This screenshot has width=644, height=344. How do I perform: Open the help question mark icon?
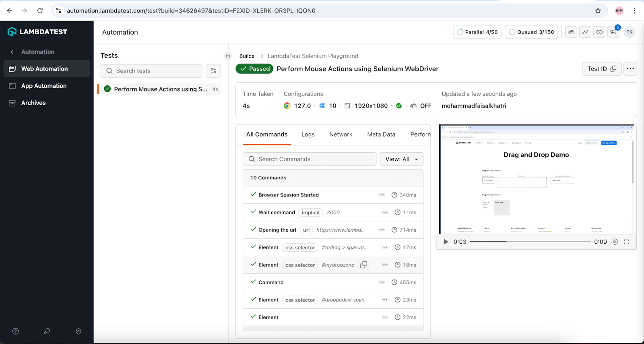[16, 331]
